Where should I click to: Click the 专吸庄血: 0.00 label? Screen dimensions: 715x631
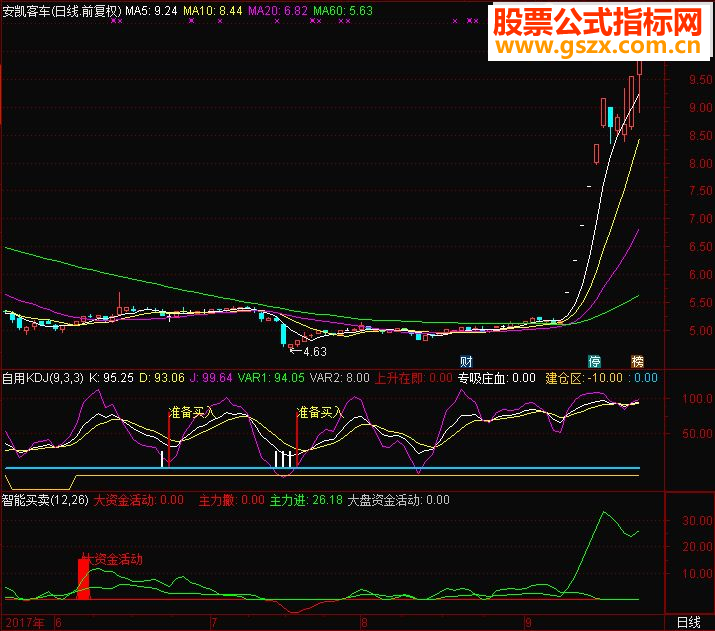tap(497, 378)
